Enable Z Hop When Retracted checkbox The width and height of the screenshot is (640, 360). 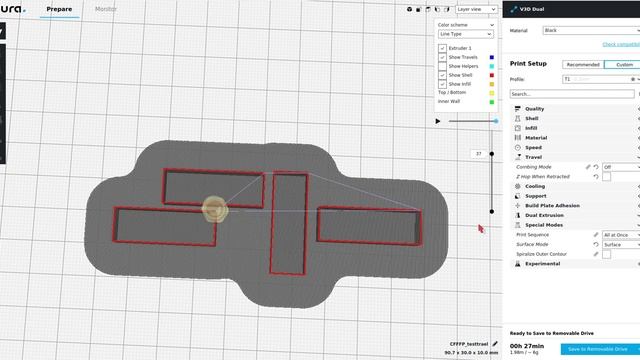[x=607, y=177]
